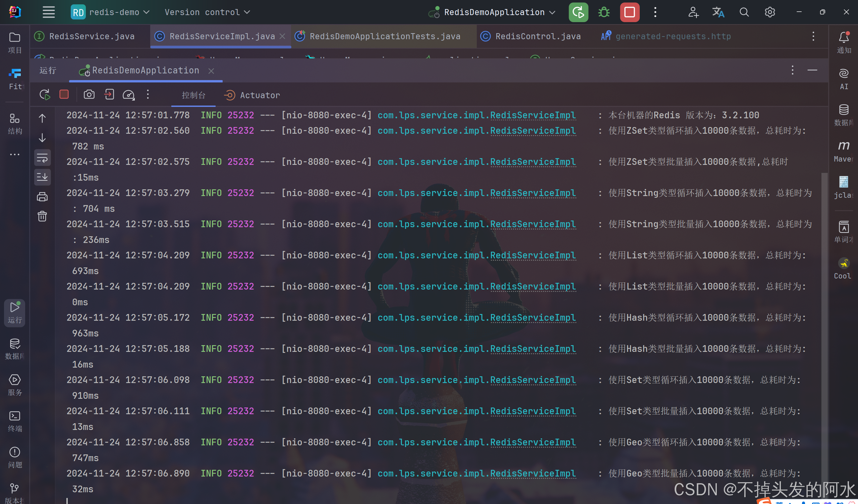Open the Cool Request tool window
The width and height of the screenshot is (858, 504).
pyautogui.click(x=844, y=268)
